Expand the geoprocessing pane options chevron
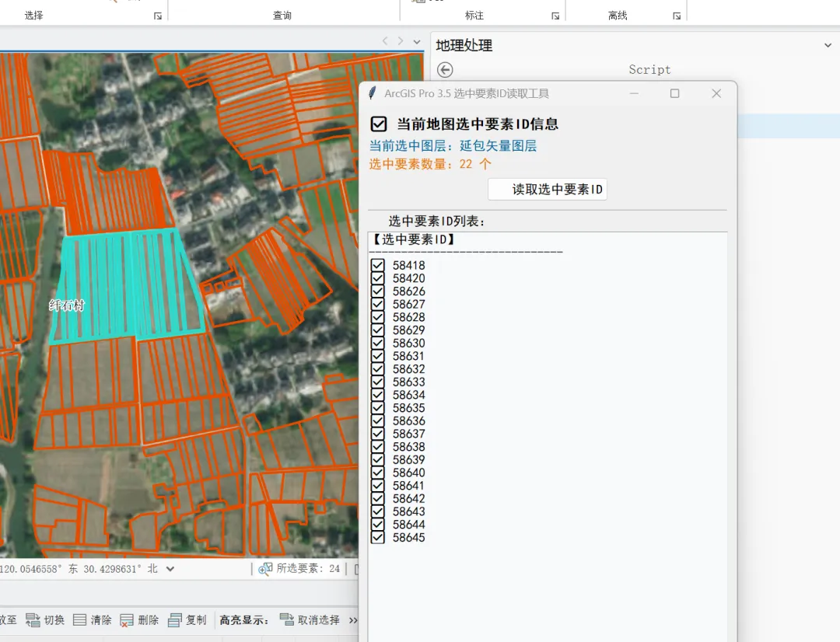This screenshot has width=840, height=642. [828, 46]
